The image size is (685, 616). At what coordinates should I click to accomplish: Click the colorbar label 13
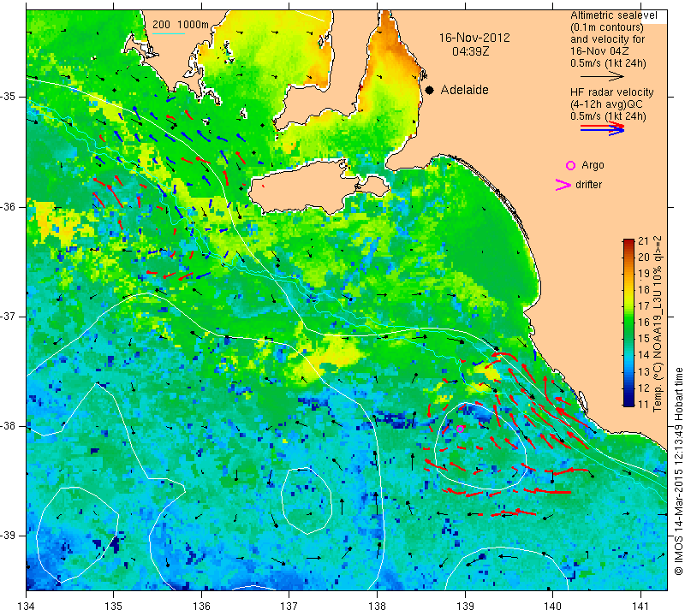pyautogui.click(x=644, y=371)
